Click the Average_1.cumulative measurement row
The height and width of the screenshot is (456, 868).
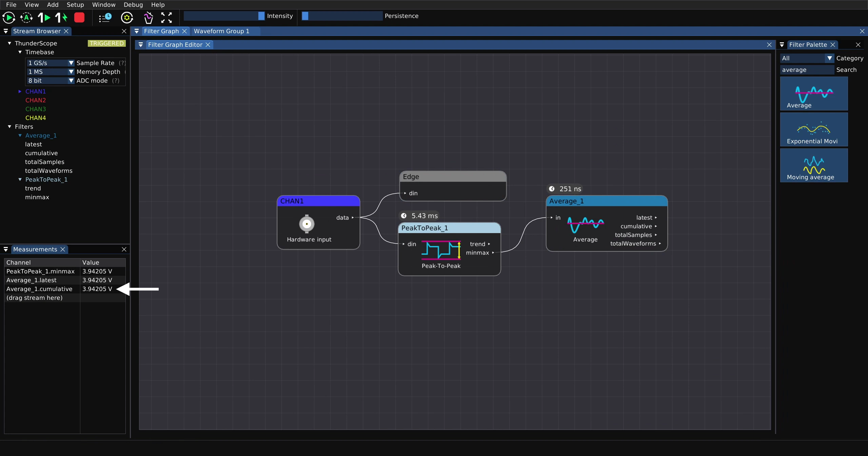click(x=65, y=289)
